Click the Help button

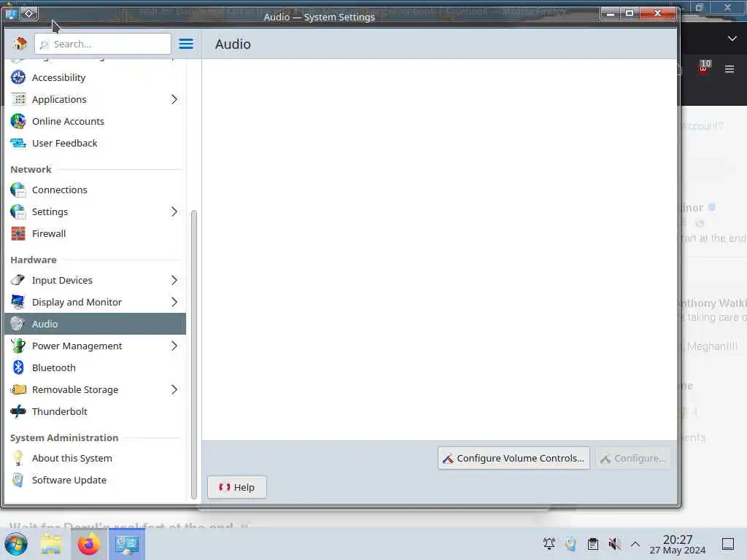point(237,487)
